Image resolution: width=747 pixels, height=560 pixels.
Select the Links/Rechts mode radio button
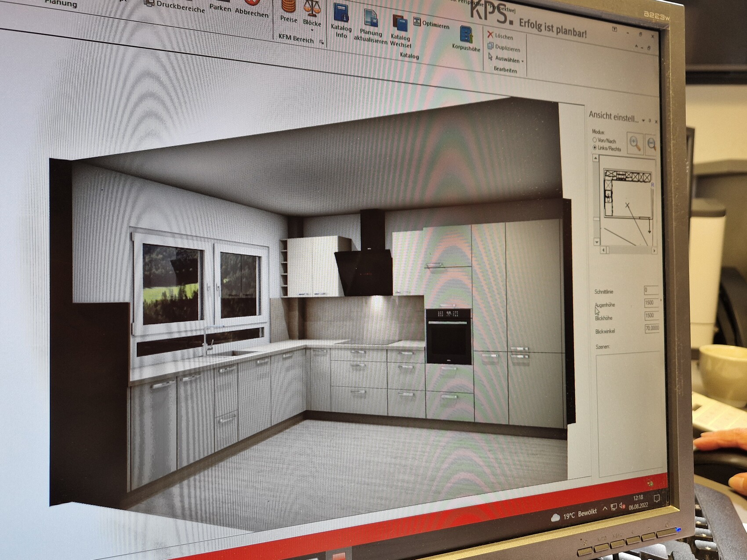595,148
